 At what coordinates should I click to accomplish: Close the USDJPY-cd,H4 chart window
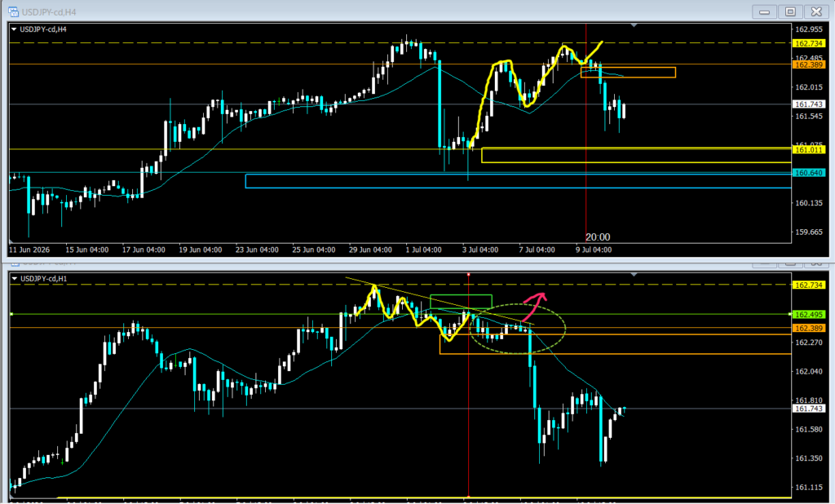tap(816, 11)
